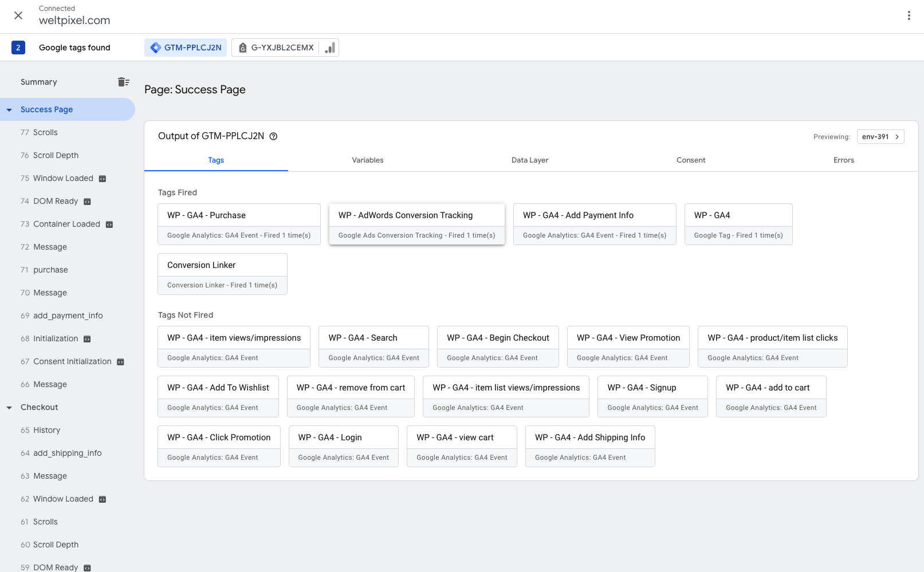The width and height of the screenshot is (924, 572).
Task: Open WP - AdWords Conversion Tracking tag card
Action: tap(417, 224)
